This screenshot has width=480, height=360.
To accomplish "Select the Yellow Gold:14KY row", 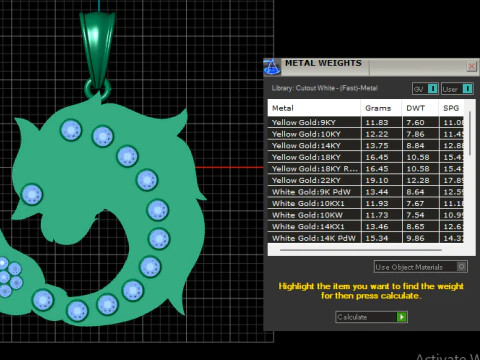I will 366,145.
